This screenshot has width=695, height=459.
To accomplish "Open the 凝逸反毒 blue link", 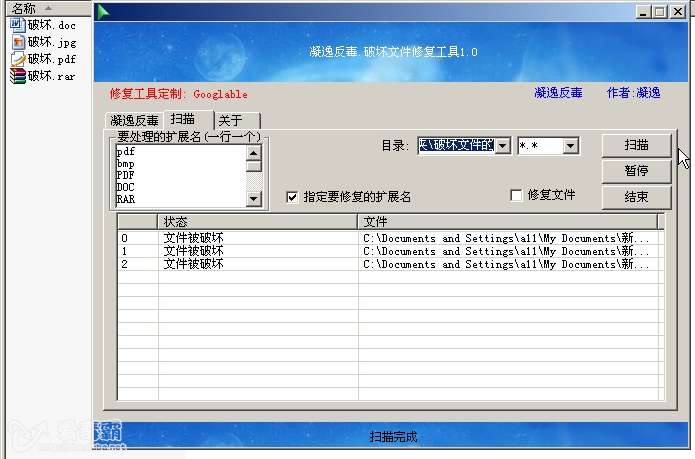I will (x=558, y=93).
